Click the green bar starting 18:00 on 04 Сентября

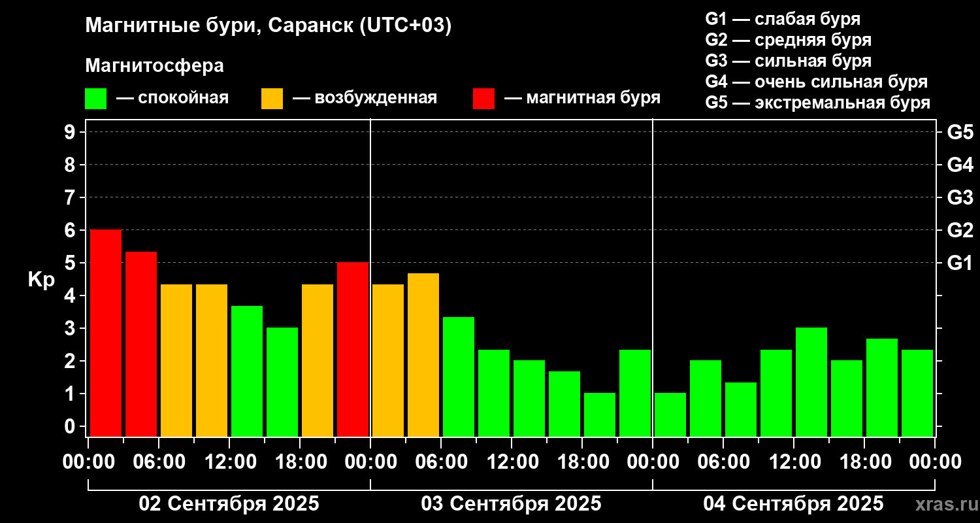(x=882, y=388)
